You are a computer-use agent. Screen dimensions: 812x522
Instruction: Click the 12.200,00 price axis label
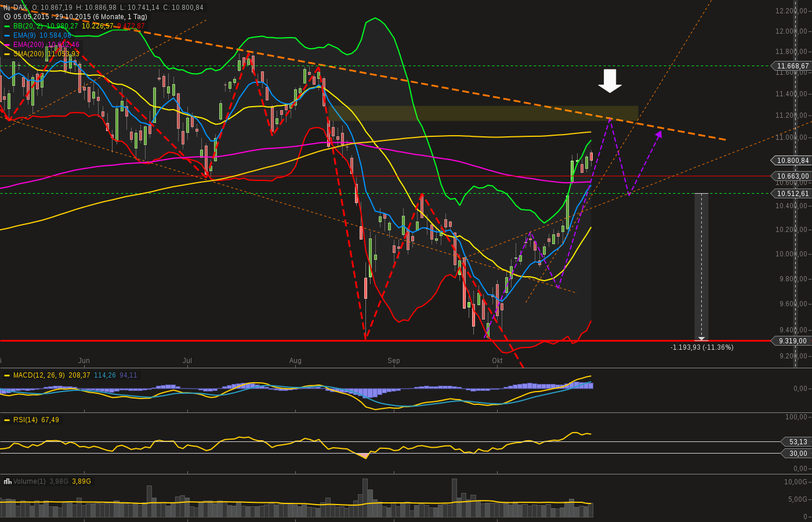[792, 11]
